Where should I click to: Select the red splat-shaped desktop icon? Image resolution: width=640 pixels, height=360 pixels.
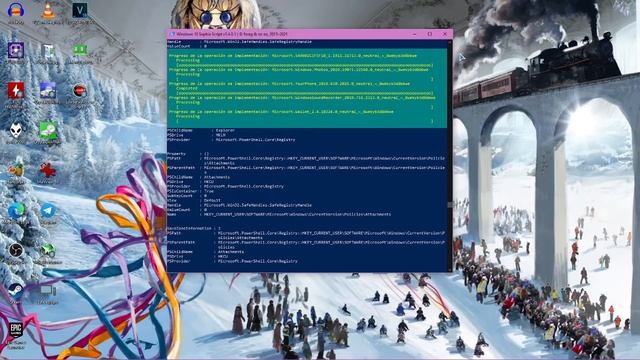[47, 170]
